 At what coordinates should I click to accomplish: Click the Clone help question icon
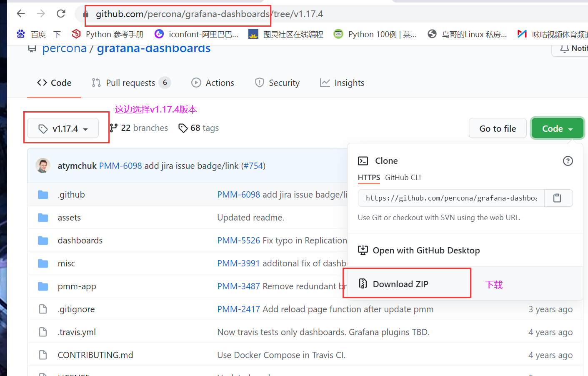(568, 161)
